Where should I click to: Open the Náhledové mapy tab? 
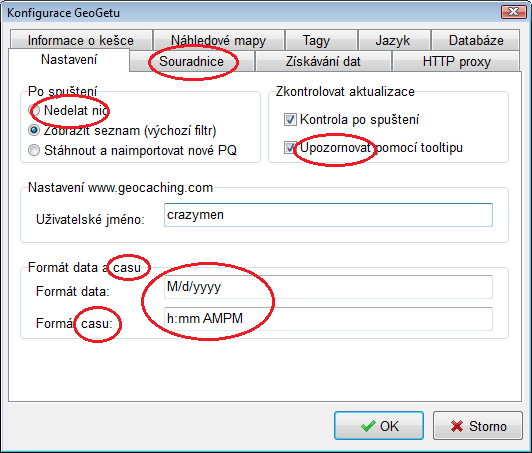pyautogui.click(x=218, y=40)
